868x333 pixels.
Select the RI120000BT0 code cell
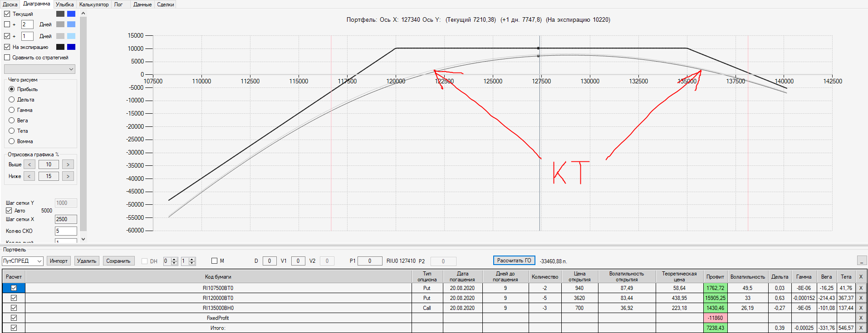pyautogui.click(x=218, y=298)
